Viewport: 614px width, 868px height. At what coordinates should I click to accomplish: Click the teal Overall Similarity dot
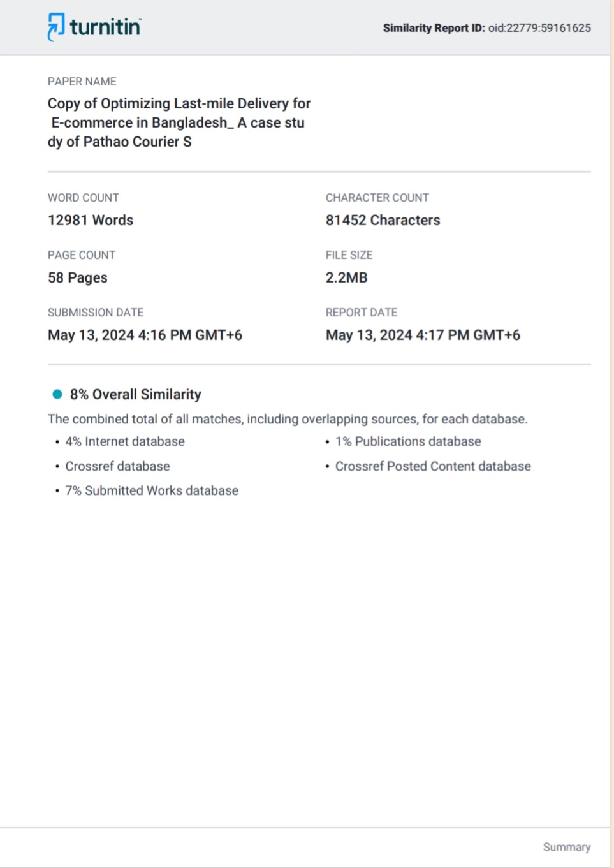click(57, 394)
